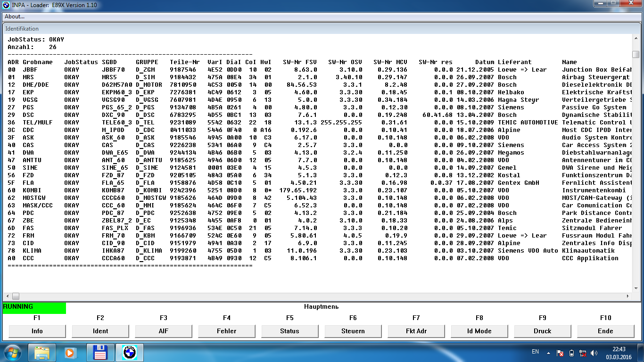Select the MRS row name
Image resolution: width=644 pixels, height=362 pixels.
pyautogui.click(x=28, y=77)
